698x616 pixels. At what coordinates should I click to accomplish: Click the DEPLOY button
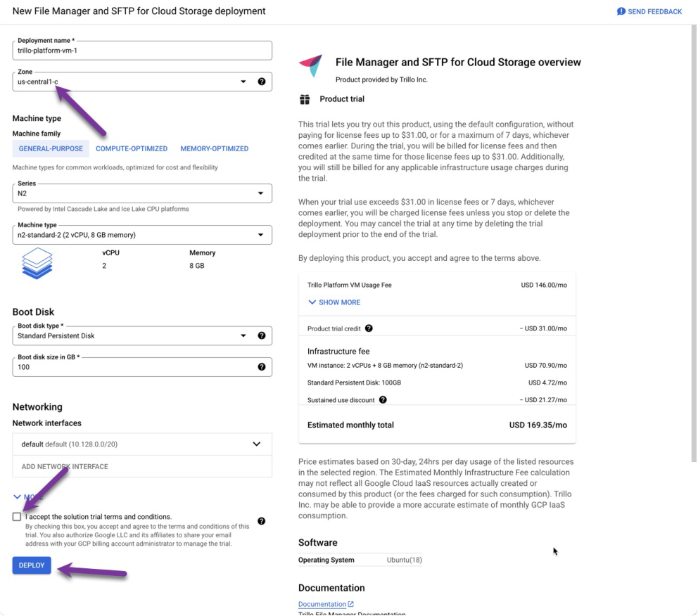(32, 565)
